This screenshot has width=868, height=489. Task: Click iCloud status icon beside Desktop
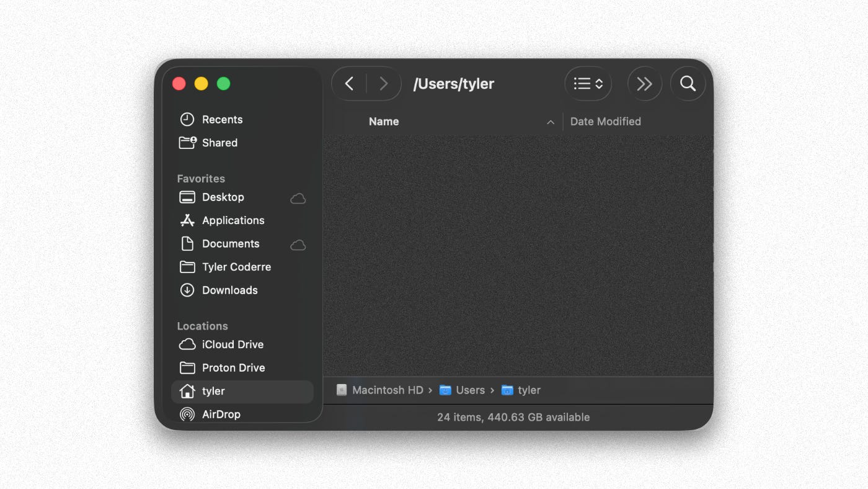pyautogui.click(x=298, y=199)
